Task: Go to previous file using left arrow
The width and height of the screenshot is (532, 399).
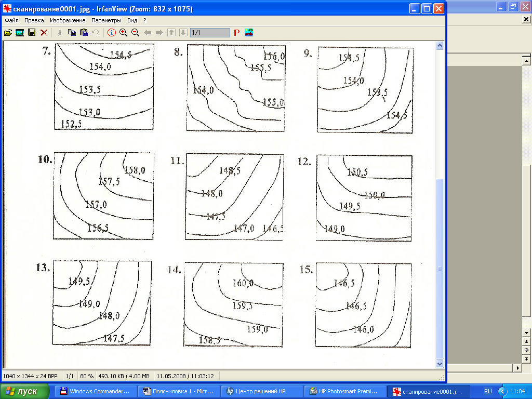Action: click(147, 33)
